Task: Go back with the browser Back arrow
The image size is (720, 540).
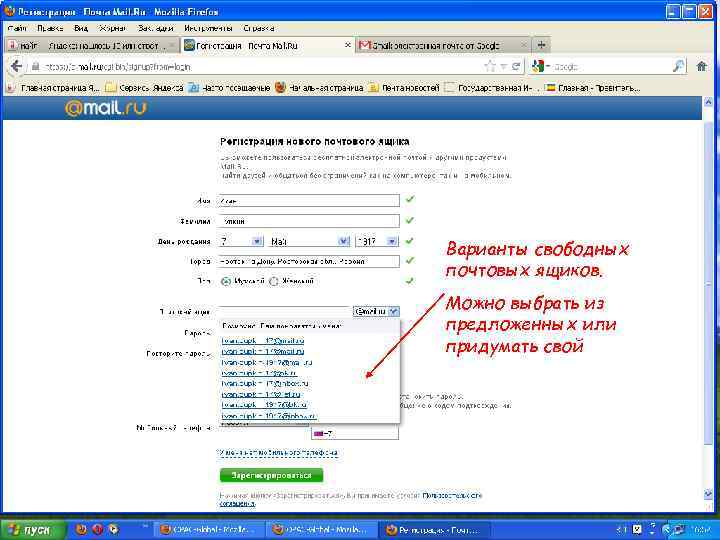Action: [16, 67]
